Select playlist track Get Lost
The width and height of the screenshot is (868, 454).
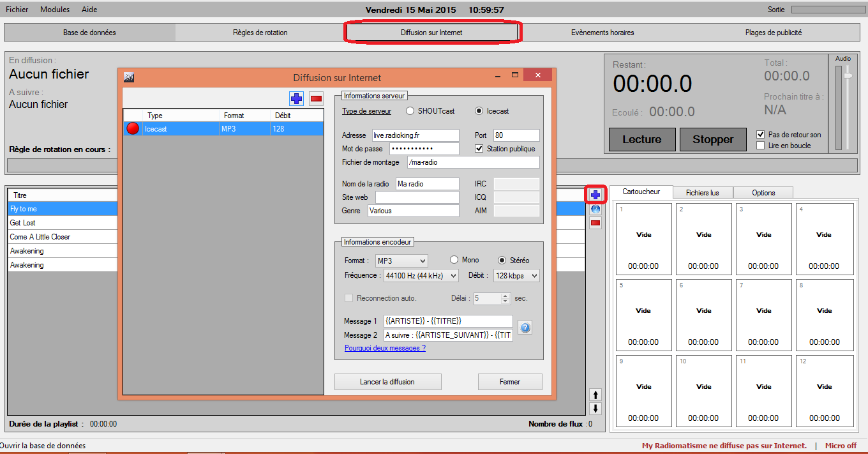click(63, 223)
